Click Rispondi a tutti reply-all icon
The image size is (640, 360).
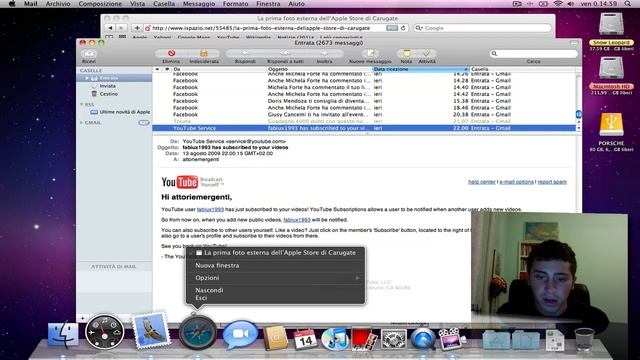[x=284, y=53]
